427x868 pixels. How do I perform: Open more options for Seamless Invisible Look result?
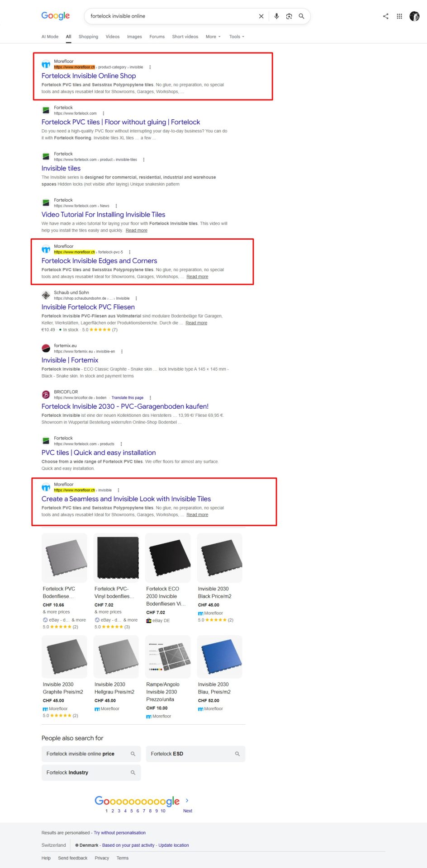pyautogui.click(x=119, y=491)
